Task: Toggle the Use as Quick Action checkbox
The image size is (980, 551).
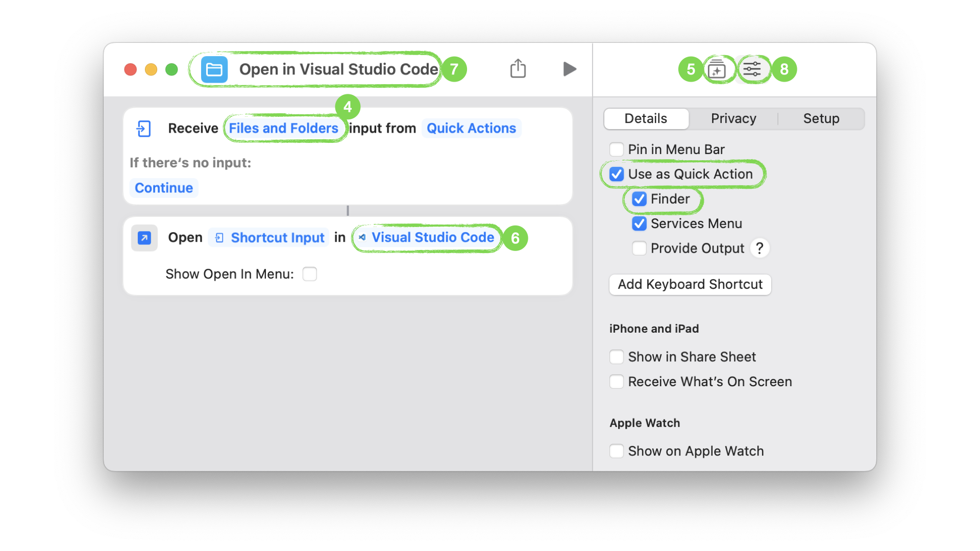Action: point(617,173)
